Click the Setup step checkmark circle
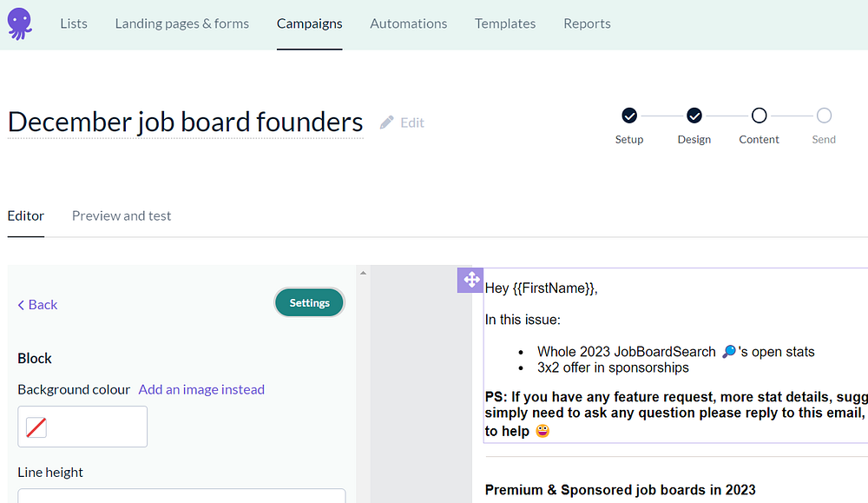This screenshot has width=868, height=503. (629, 116)
